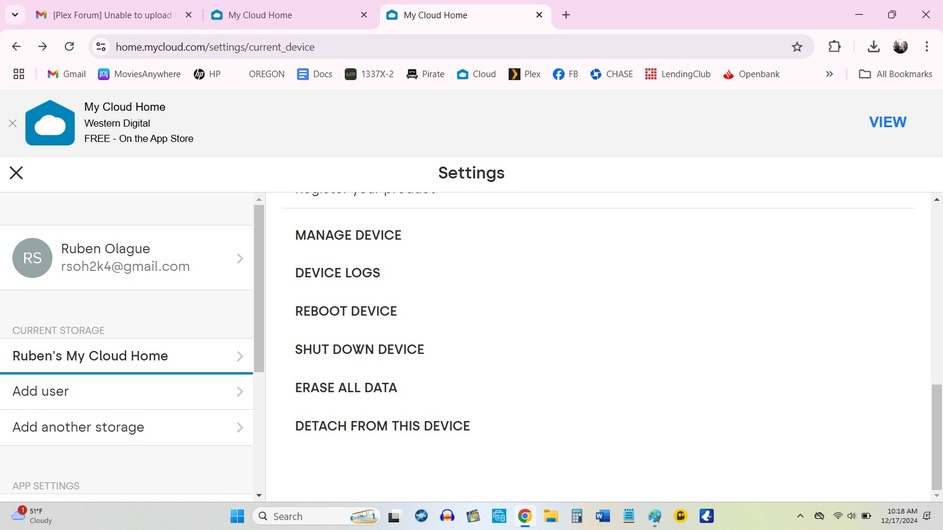Screen dimensions: 943x530
Task: Open 1337X-2 bookmark
Action: coord(369,74)
